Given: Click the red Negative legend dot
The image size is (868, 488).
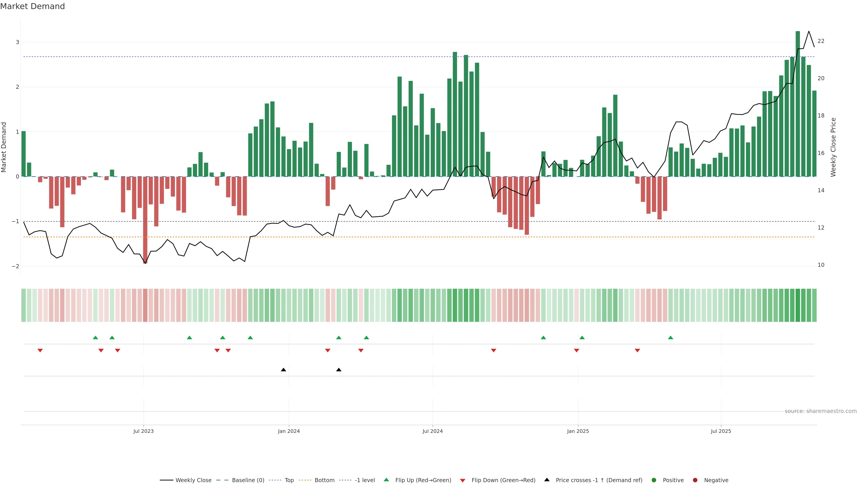Looking at the screenshot, I should tap(695, 480).
